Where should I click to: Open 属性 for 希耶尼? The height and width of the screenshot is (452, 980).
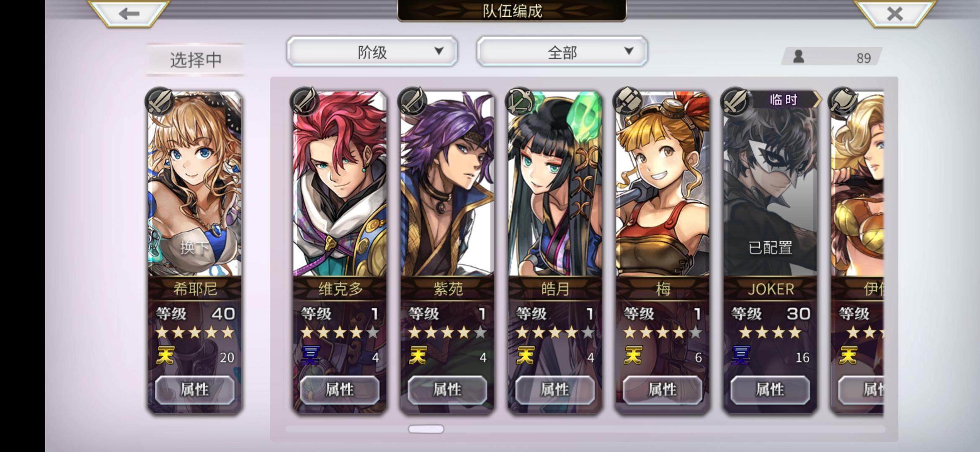coord(195,390)
